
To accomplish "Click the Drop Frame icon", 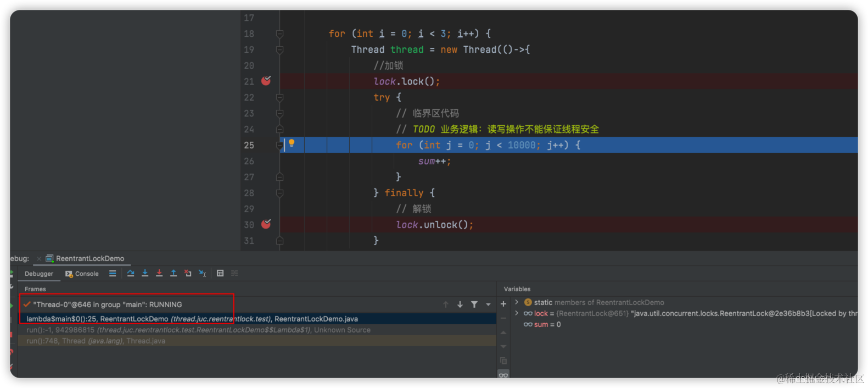I will [x=188, y=273].
